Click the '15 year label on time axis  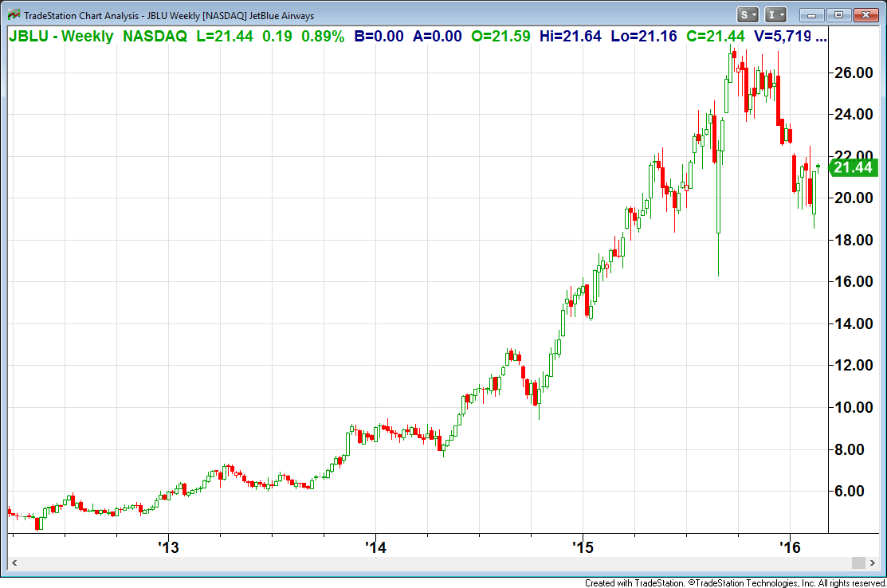[583, 547]
